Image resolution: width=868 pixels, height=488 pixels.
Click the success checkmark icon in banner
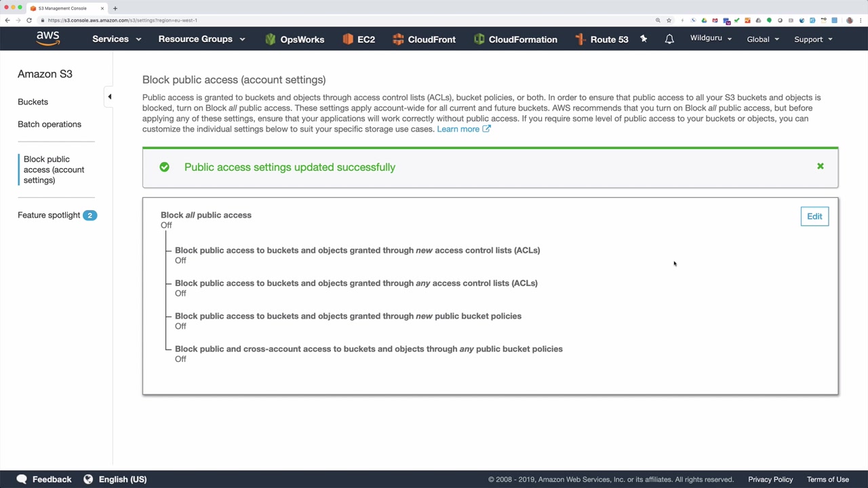164,167
